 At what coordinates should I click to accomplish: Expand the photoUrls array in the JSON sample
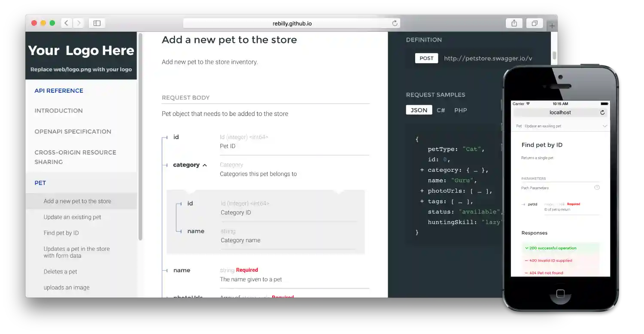point(422,191)
